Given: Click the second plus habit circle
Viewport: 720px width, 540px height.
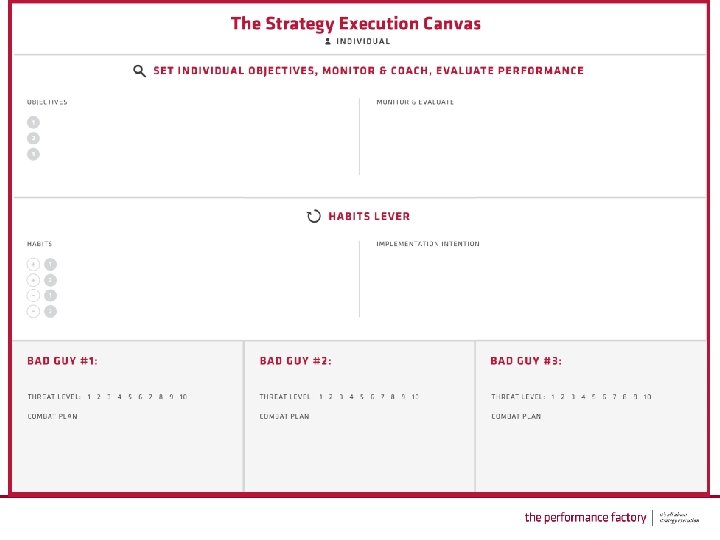Looking at the screenshot, I should 33,280.
